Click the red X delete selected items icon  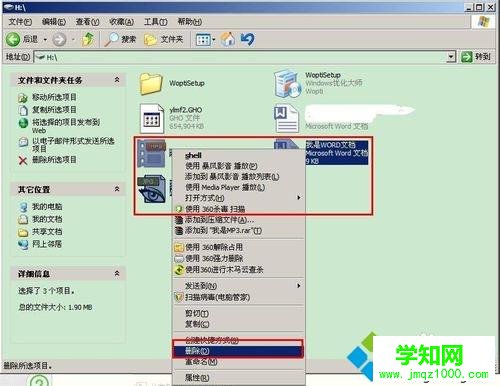pos(23,161)
